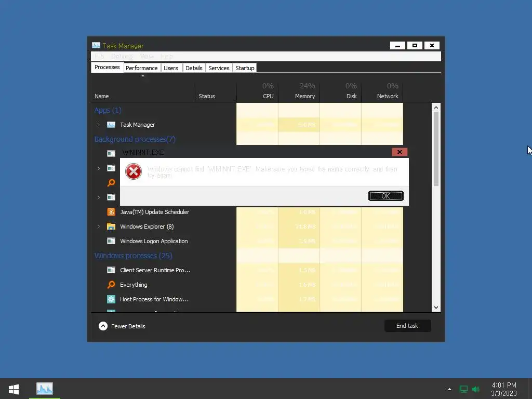Screen dimensions: 532x399
Task: Click the Client Server Runtime Process icon
Action: click(x=111, y=270)
